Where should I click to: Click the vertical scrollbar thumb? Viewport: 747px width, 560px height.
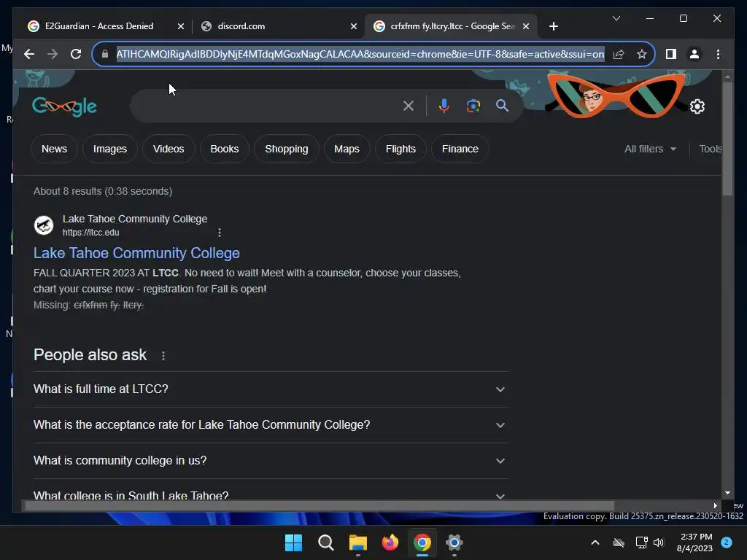727,139
